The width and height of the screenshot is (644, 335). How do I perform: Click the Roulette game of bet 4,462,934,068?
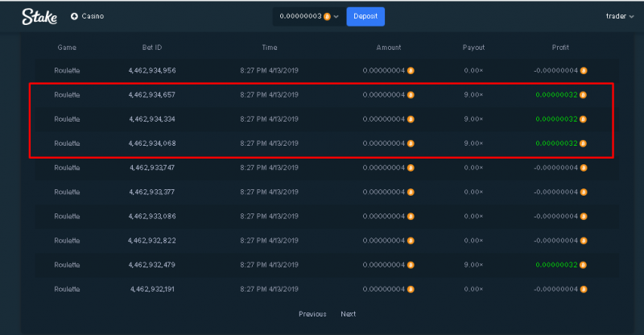click(67, 143)
